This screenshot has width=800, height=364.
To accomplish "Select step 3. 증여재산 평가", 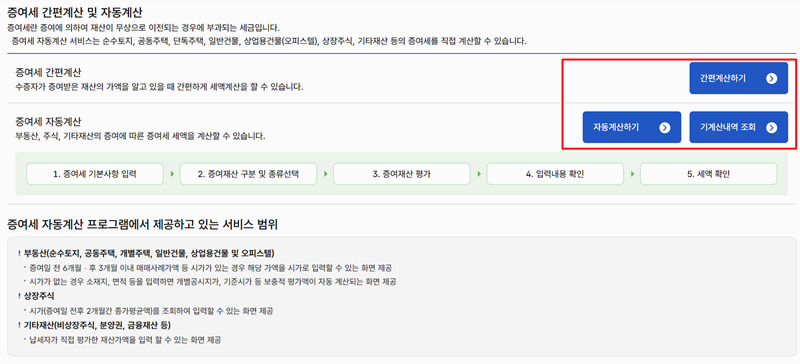I will coord(402,174).
